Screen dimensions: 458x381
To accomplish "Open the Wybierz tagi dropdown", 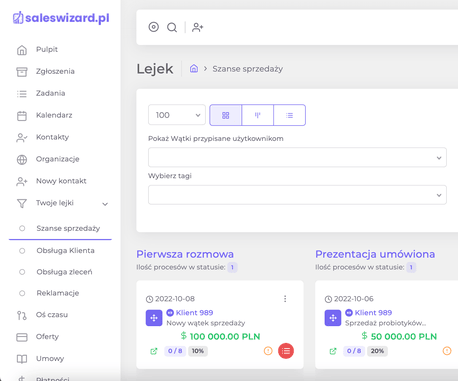I will (x=297, y=195).
